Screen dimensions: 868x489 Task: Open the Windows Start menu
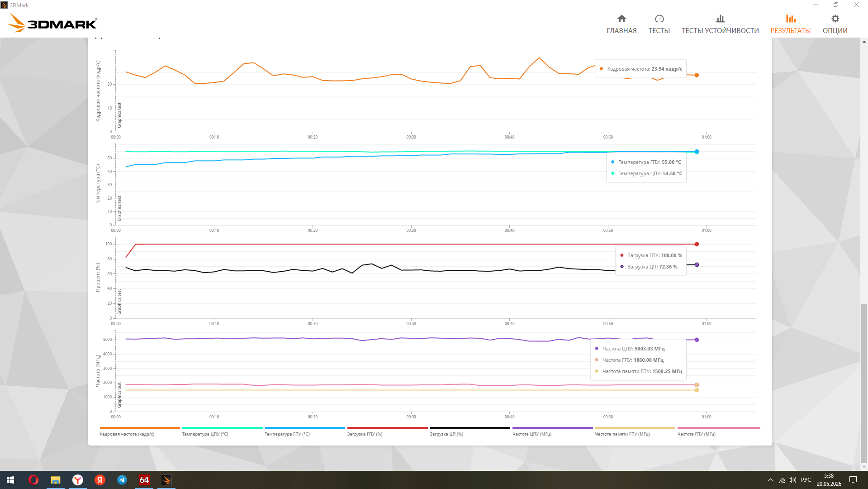(10, 480)
